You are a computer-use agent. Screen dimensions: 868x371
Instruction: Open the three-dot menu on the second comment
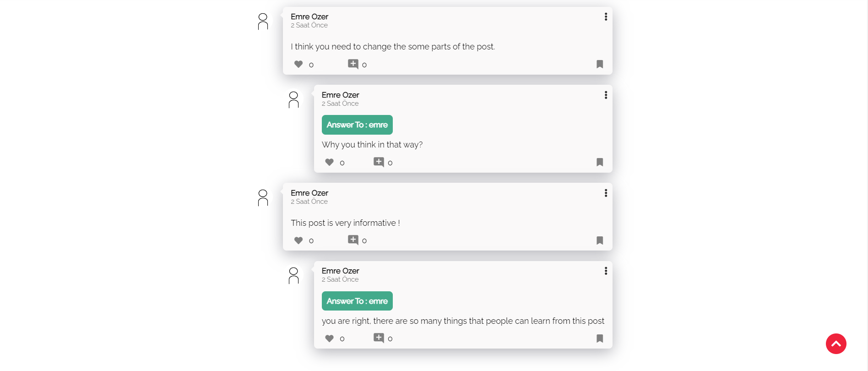[x=605, y=95]
